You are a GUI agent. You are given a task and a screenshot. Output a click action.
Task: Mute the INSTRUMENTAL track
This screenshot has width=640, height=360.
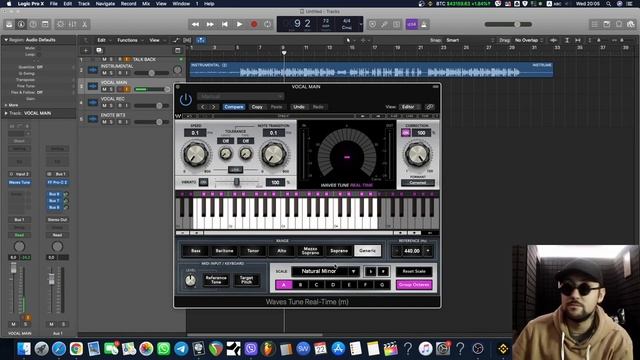104,73
